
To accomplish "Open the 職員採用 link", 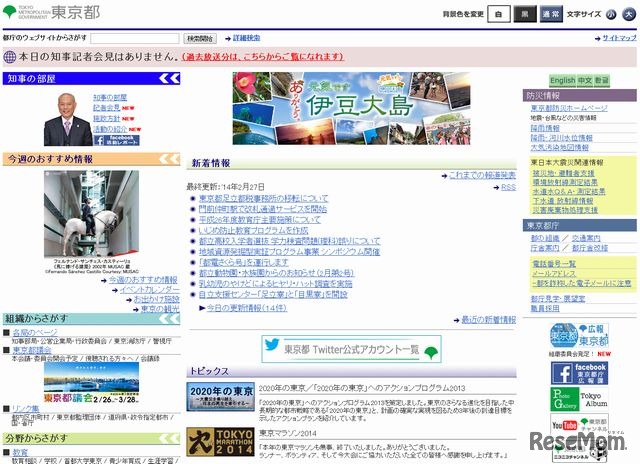I will click(x=545, y=309).
